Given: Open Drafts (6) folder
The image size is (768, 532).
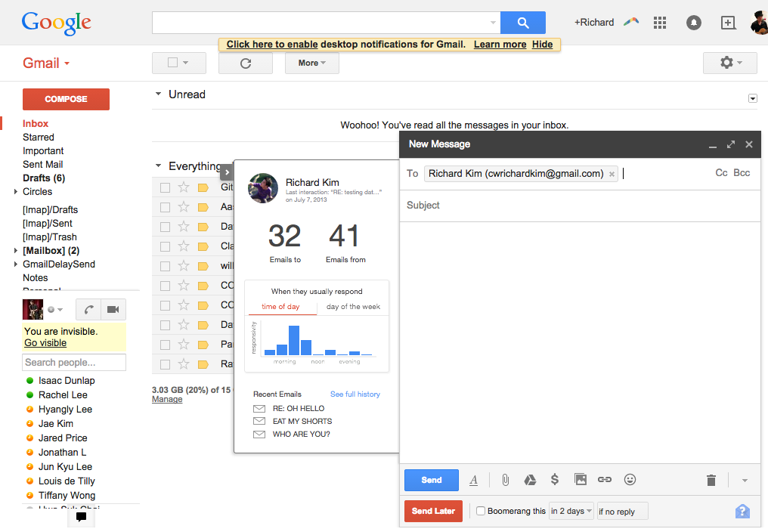Looking at the screenshot, I should [44, 178].
